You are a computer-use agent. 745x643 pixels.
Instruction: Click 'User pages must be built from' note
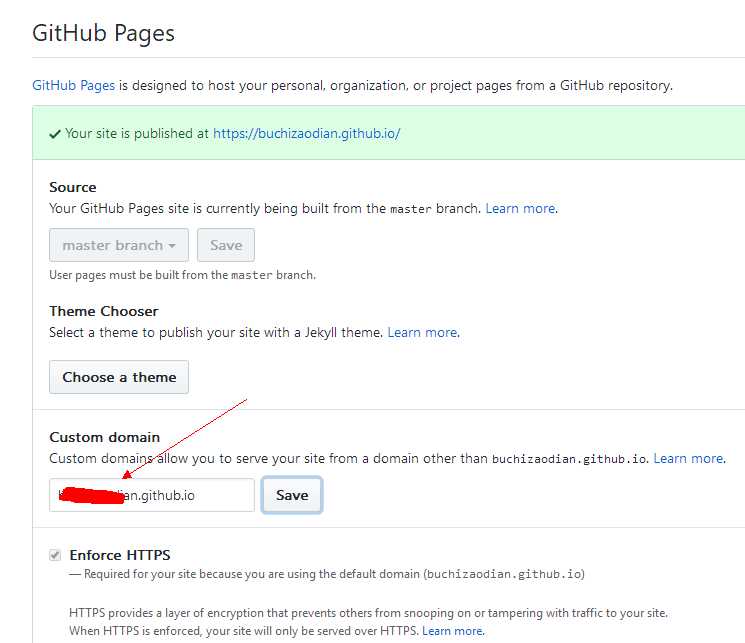click(182, 275)
